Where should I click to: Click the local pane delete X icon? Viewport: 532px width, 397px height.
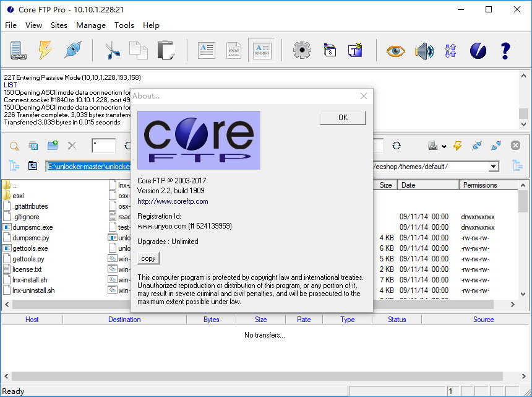tap(72, 146)
